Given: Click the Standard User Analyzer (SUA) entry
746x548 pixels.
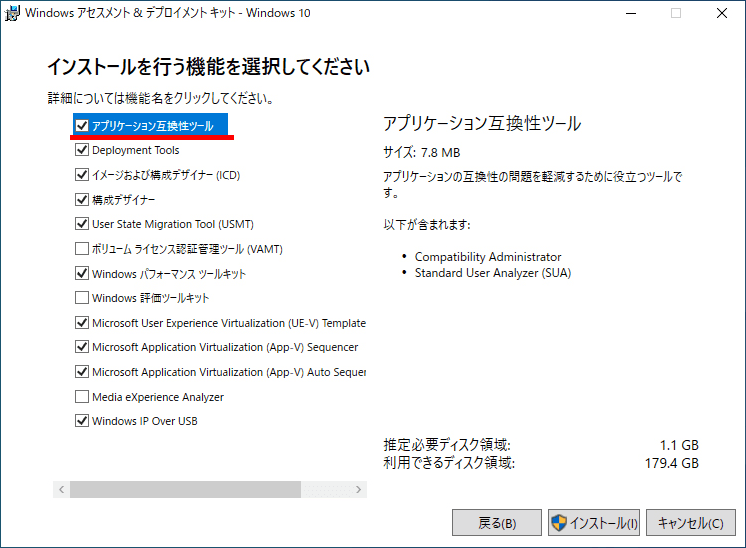Looking at the screenshot, I should [492, 273].
